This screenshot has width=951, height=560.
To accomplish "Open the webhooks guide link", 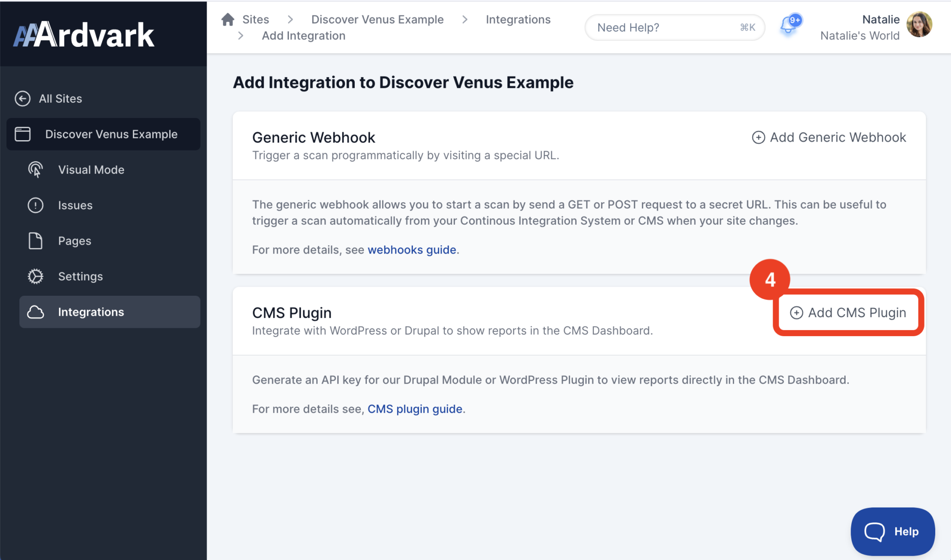I will pyautogui.click(x=411, y=250).
